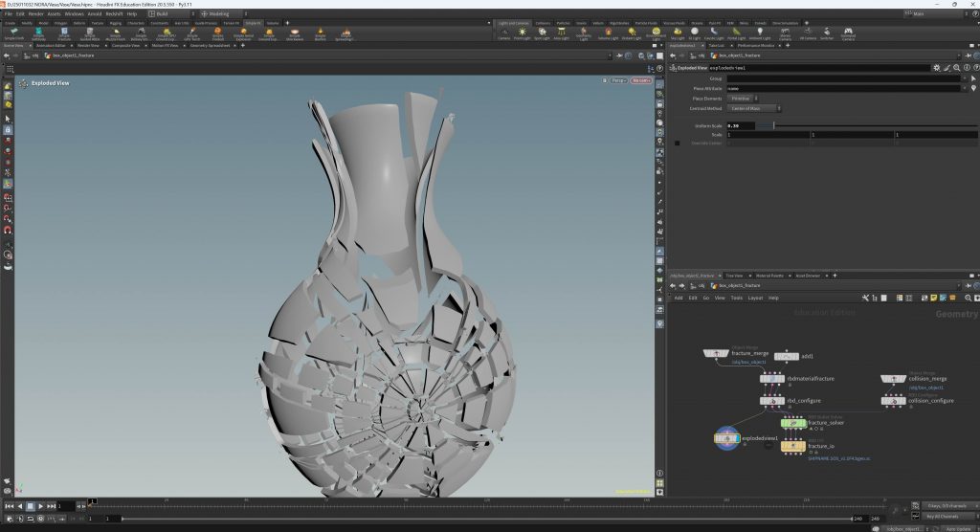
Task: Toggle the Override Center checkbox
Action: [x=678, y=144]
